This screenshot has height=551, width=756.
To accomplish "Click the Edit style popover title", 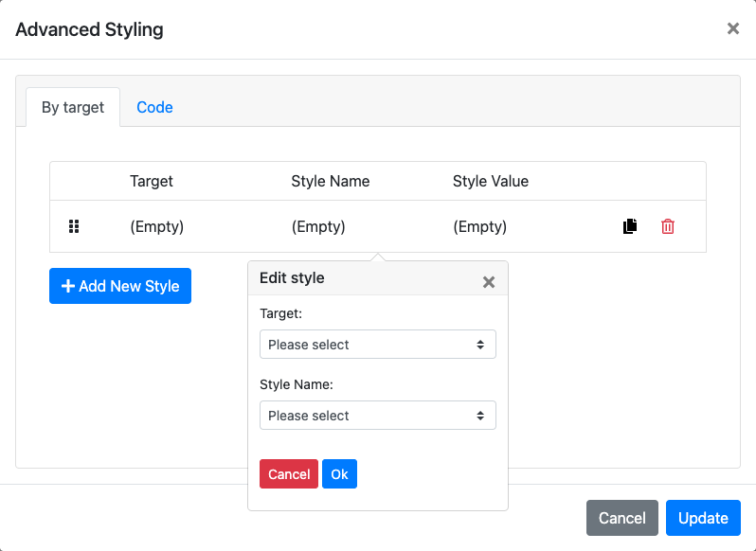I will (x=292, y=278).
